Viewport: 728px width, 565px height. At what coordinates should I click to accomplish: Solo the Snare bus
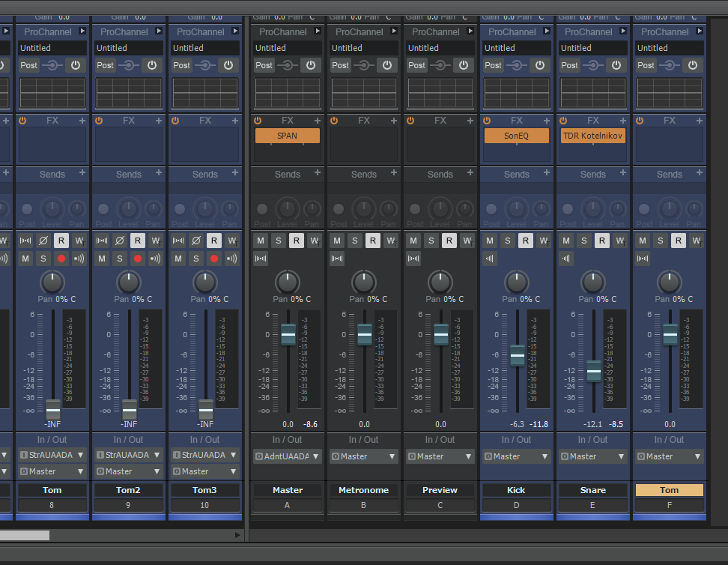584,241
